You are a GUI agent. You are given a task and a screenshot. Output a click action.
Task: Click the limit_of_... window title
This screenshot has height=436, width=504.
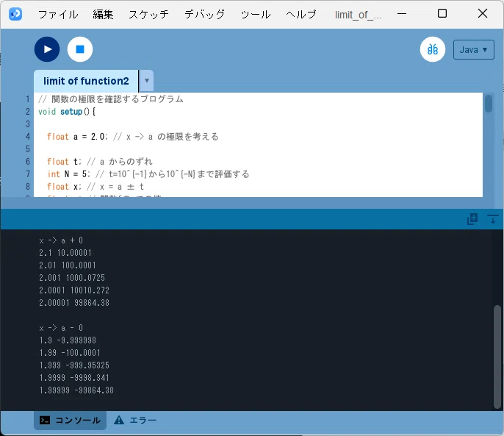[359, 15]
